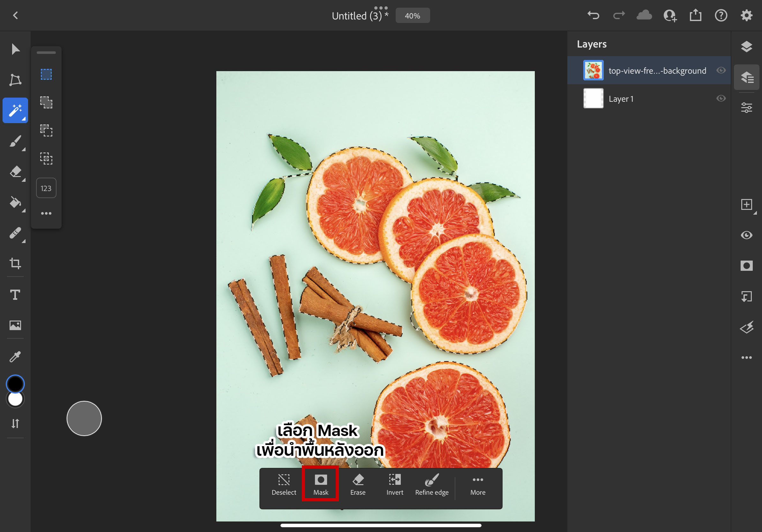This screenshot has height=532, width=762.
Task: Pick the black foreground color swatch
Action: click(x=15, y=384)
